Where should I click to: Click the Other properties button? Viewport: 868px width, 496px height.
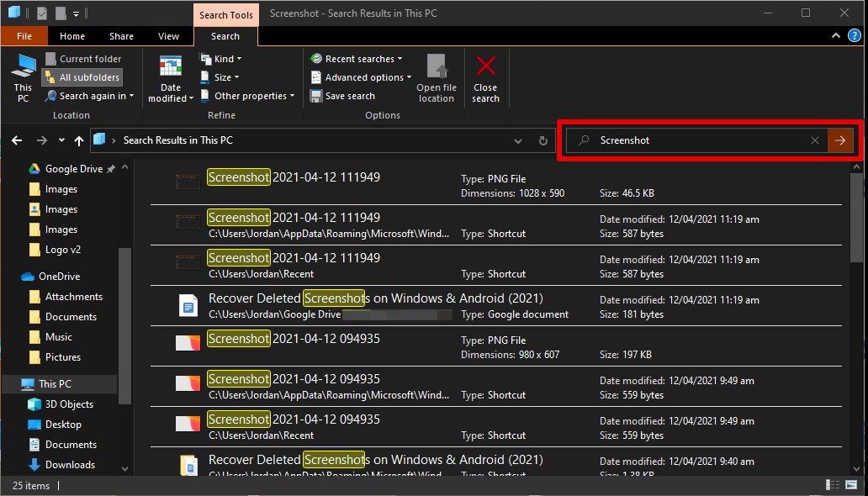(247, 96)
